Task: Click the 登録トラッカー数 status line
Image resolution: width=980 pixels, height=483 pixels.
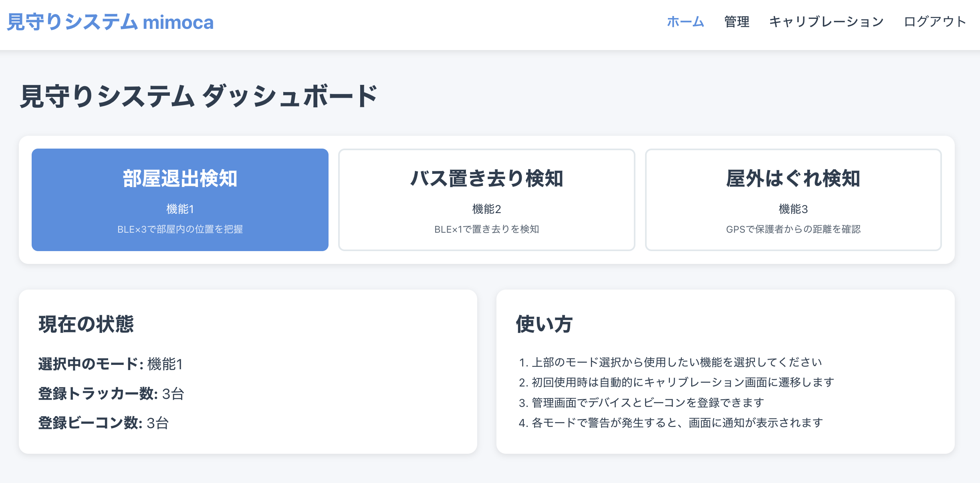Action: coord(111,394)
